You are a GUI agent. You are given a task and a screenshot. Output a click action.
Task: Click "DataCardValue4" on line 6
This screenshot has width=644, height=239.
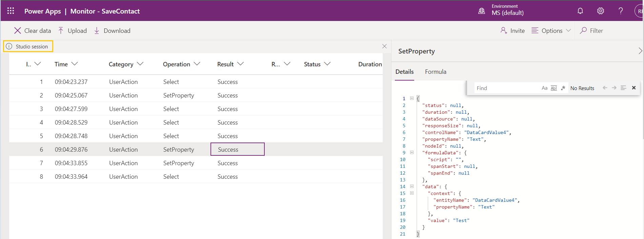pyautogui.click(x=486, y=132)
